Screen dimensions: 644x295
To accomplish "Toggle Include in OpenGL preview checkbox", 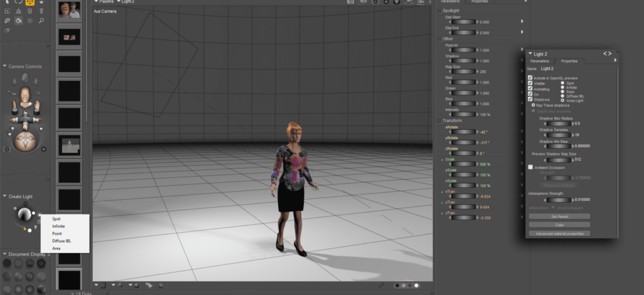I will 530,78.
